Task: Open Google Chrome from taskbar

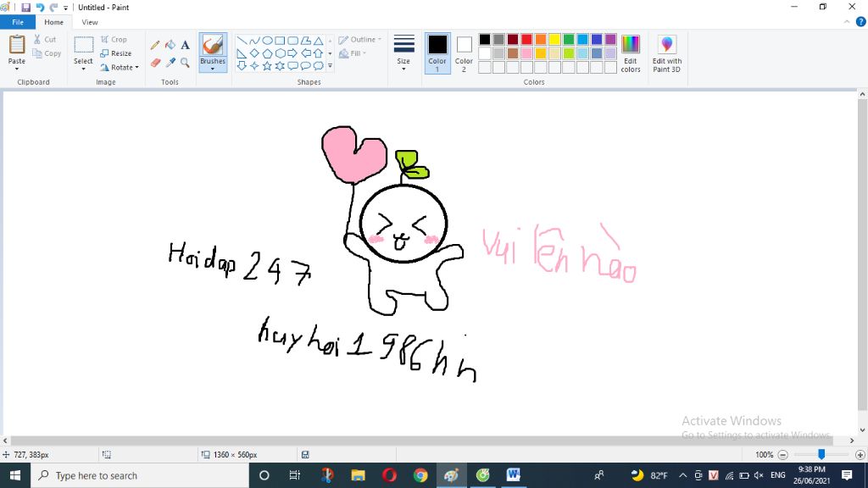Action: coord(420,475)
